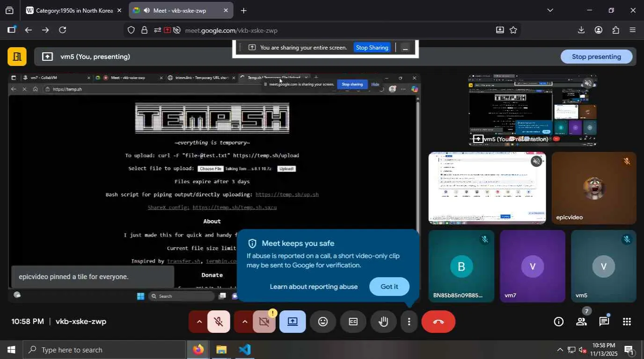Bookmark this page with the star
Viewport: 644px width, 359px height.
pos(513,30)
